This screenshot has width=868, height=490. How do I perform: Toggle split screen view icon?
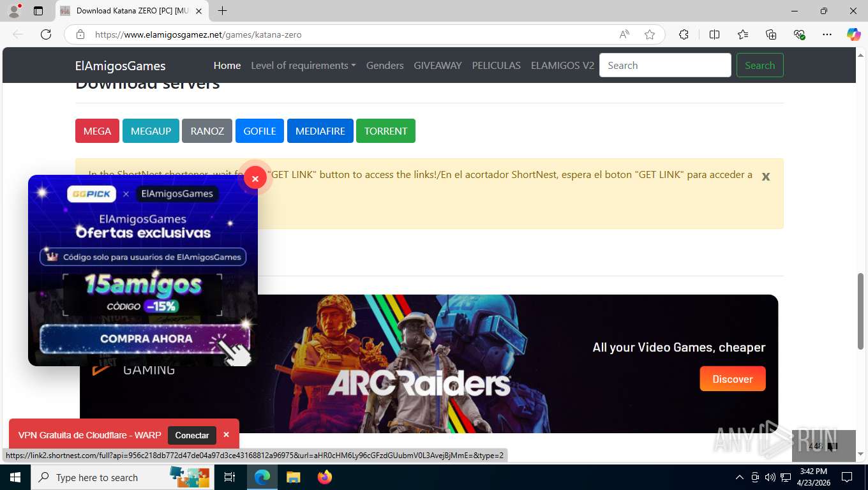(714, 34)
